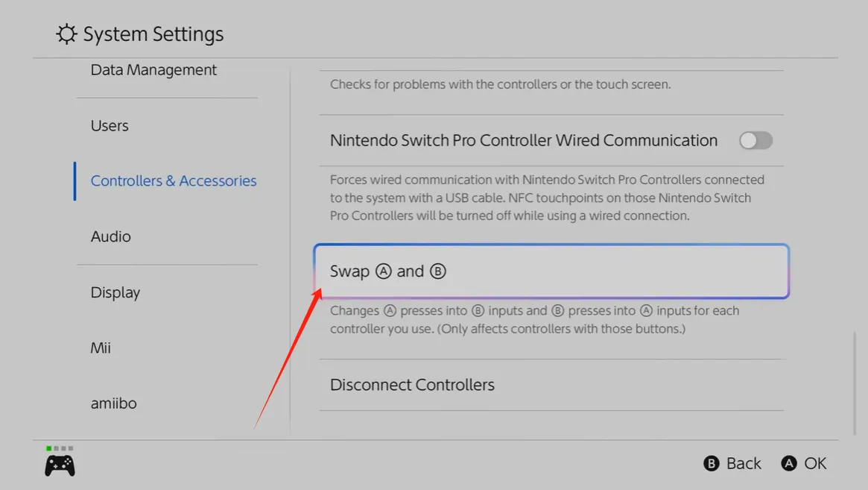868x490 pixels.
Task: Click the Swap A and B description text
Action: point(534,319)
